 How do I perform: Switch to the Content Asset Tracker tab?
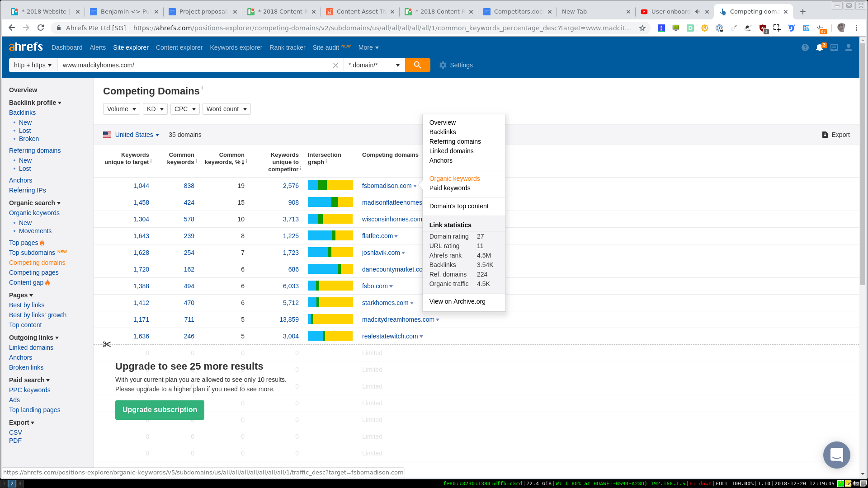pyautogui.click(x=360, y=12)
